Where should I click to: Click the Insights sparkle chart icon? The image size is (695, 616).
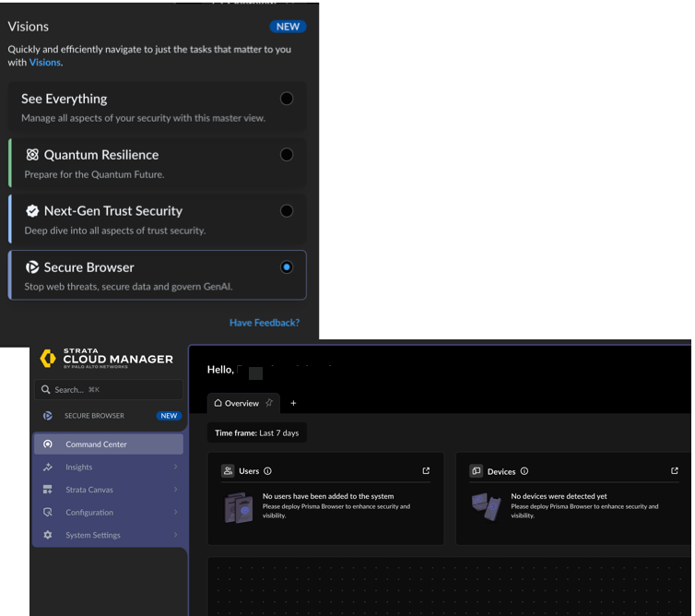tap(48, 467)
